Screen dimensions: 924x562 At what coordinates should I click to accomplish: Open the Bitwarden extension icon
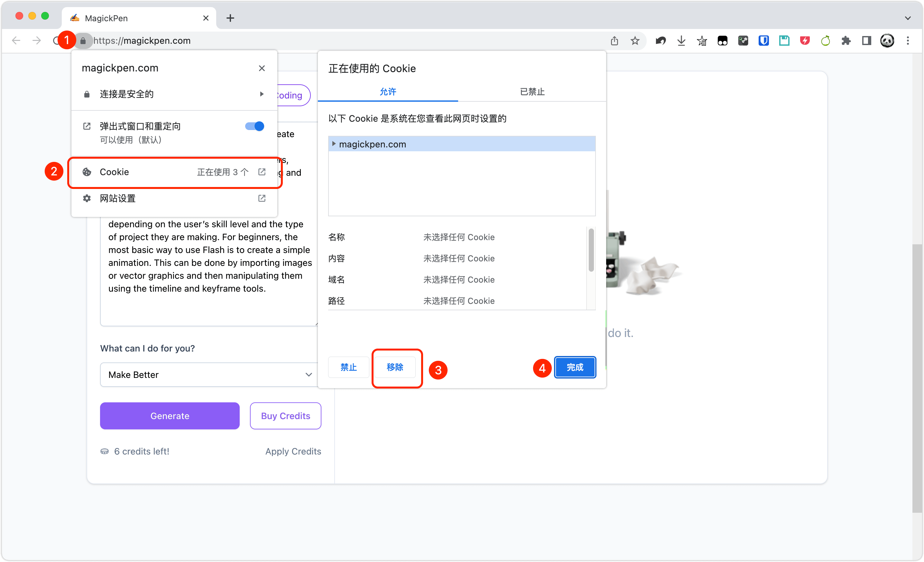(x=763, y=41)
